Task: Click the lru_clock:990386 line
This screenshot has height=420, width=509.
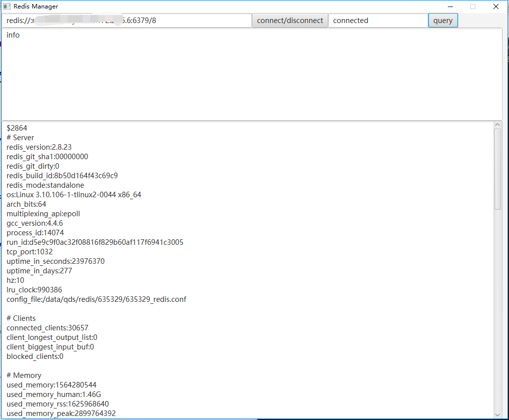Action: (34, 290)
